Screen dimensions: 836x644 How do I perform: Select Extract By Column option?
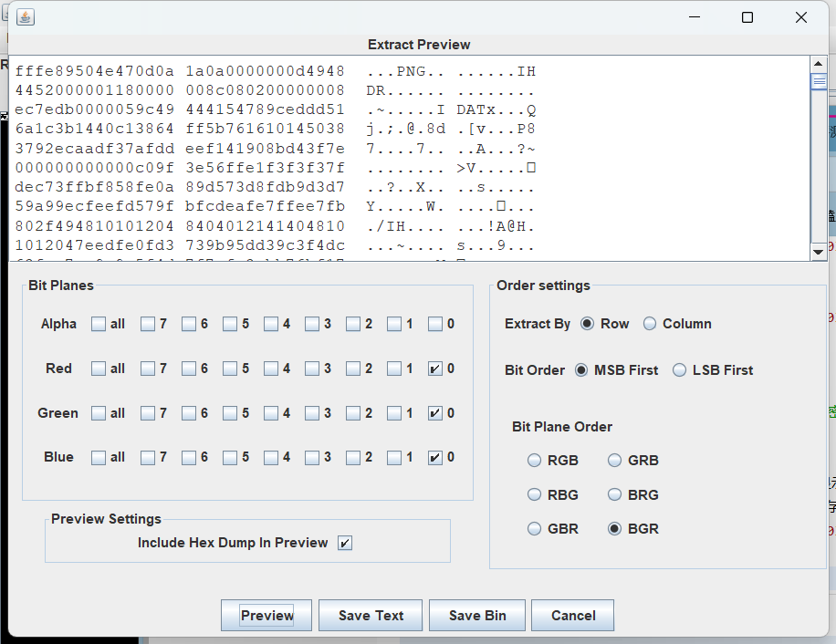point(650,324)
